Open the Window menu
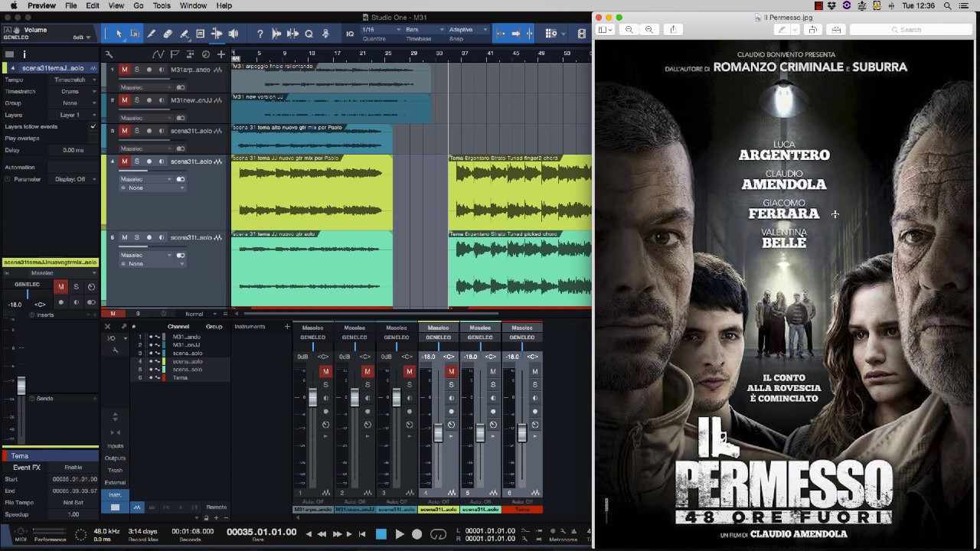 193,5
